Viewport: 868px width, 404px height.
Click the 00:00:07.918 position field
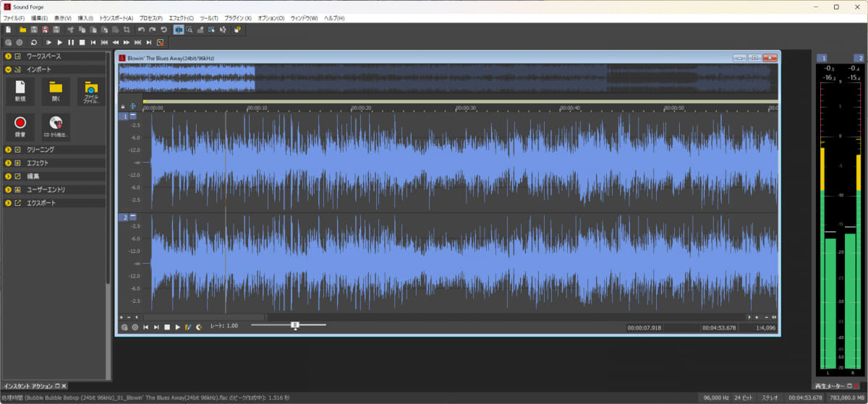click(645, 328)
